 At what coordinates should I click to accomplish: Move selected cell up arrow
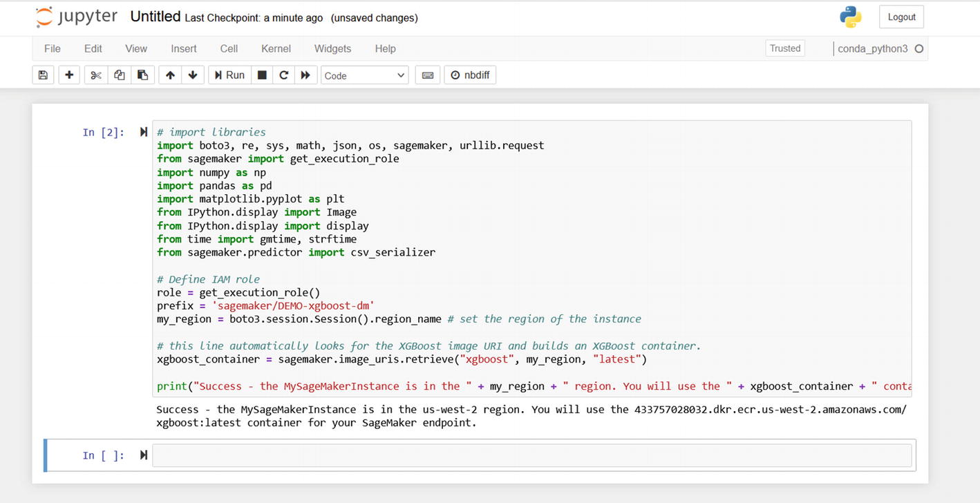(x=170, y=75)
